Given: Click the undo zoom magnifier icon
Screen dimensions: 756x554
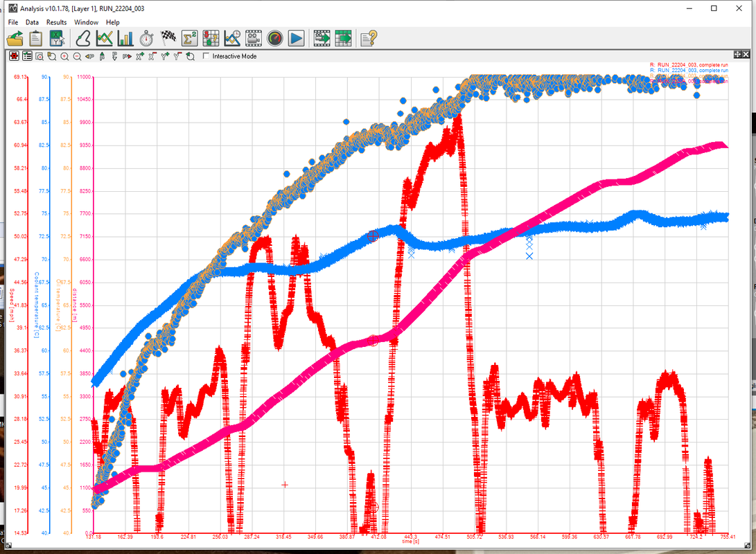Looking at the screenshot, I should (191, 56).
